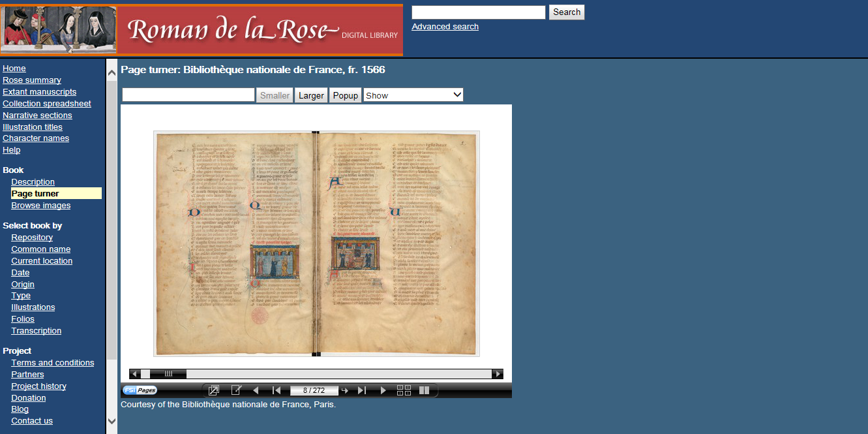Click the Smaller button
The height and width of the screenshot is (434, 868).
click(x=275, y=95)
